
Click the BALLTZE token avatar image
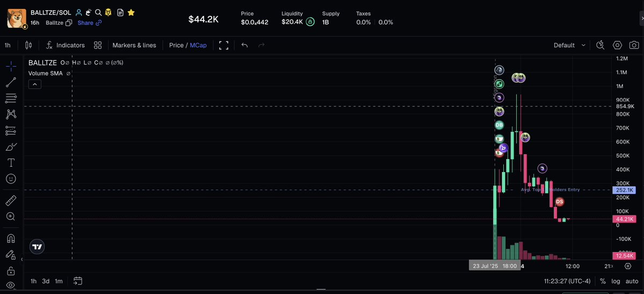pos(17,18)
